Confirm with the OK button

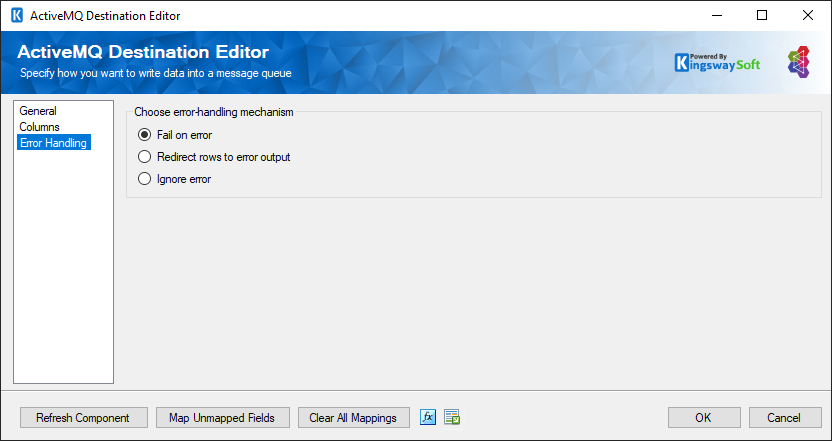tap(704, 418)
